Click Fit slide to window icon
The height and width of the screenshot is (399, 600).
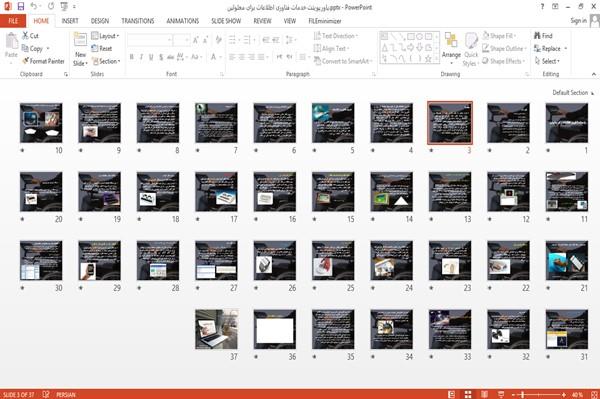594,394
